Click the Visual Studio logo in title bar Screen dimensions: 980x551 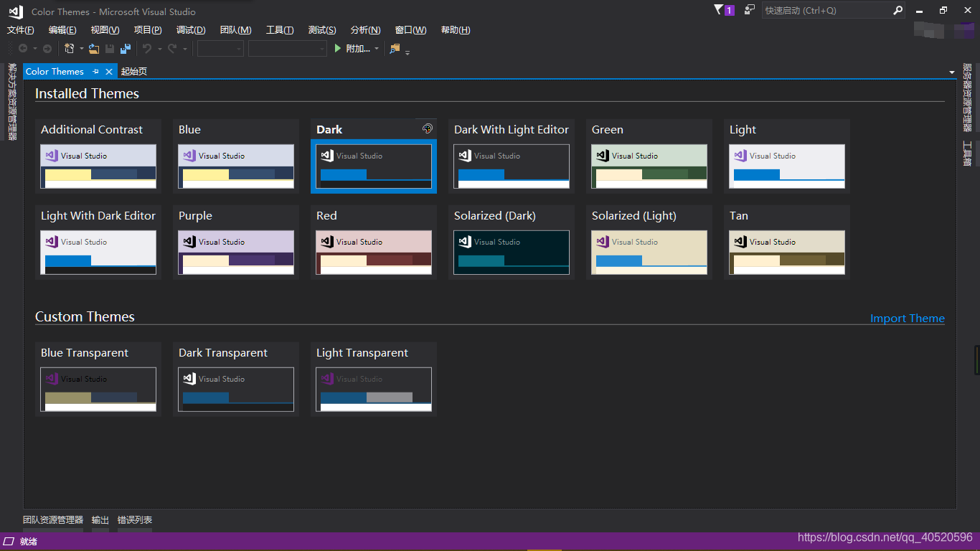[16, 11]
